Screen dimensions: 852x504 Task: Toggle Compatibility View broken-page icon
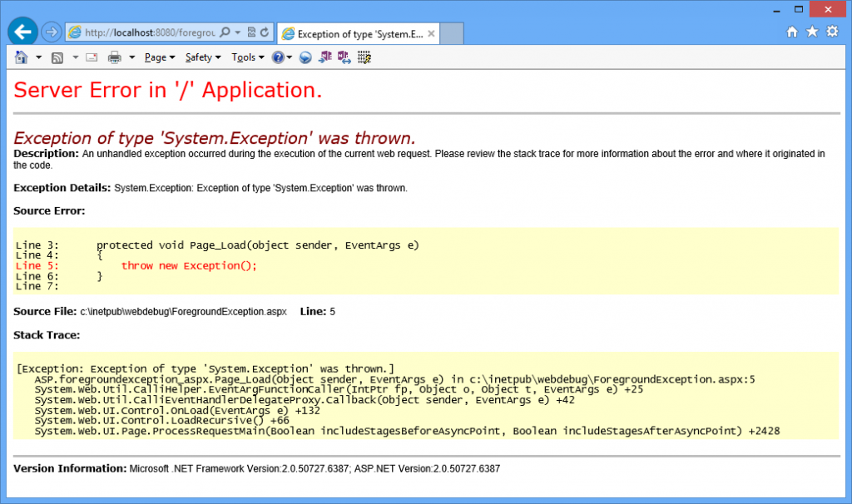(x=251, y=32)
